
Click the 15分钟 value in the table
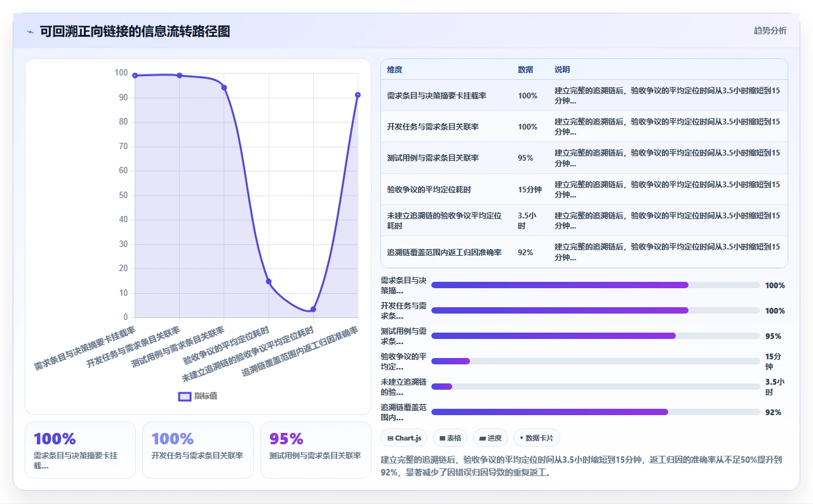pos(530,190)
